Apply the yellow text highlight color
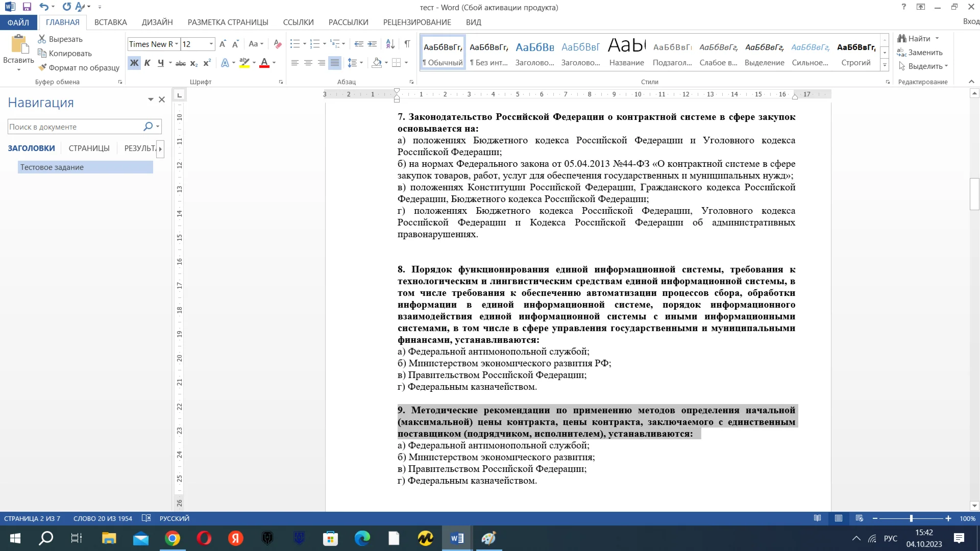This screenshot has width=980, height=551. click(x=244, y=63)
